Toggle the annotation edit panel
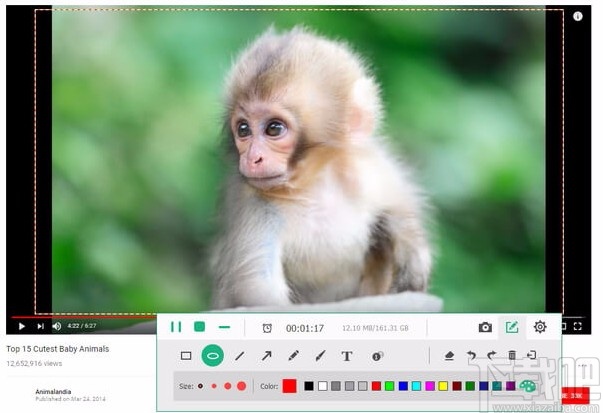 [511, 327]
